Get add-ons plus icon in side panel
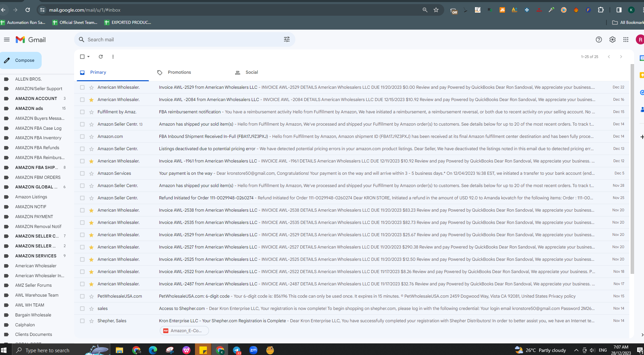The image size is (644, 355). 642,137
